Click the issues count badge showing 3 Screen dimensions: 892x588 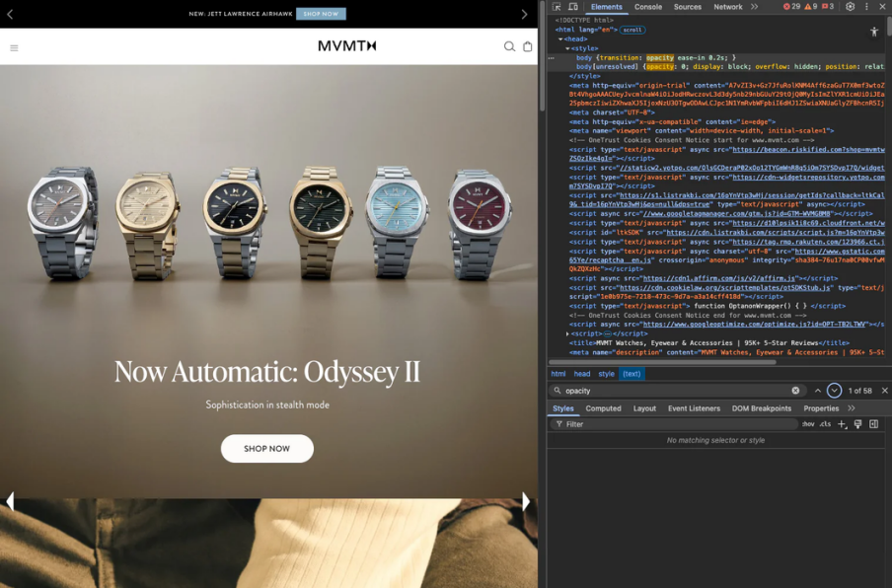click(828, 7)
